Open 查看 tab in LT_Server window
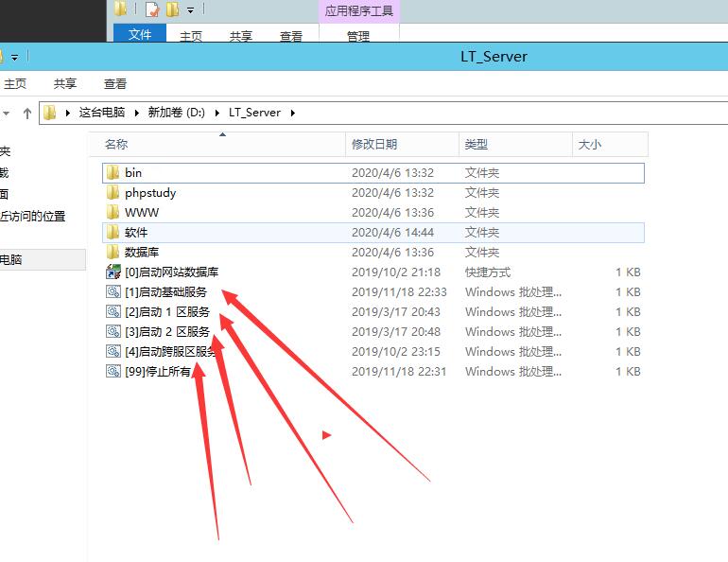This screenshot has height=562, width=728. (115, 84)
